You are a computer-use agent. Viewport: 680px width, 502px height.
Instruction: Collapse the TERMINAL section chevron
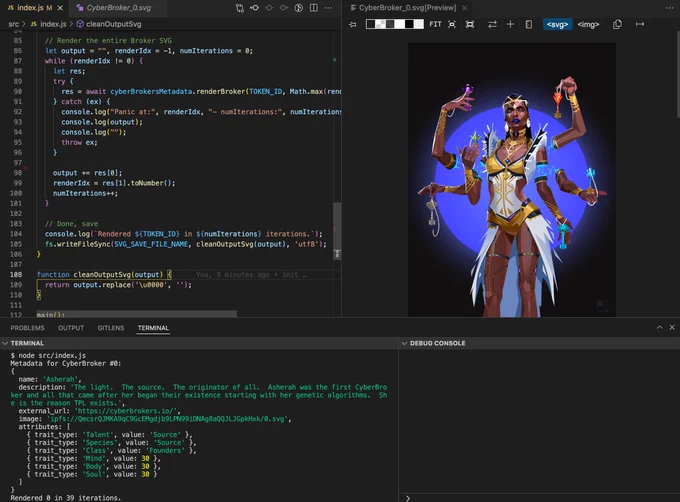(x=5, y=343)
